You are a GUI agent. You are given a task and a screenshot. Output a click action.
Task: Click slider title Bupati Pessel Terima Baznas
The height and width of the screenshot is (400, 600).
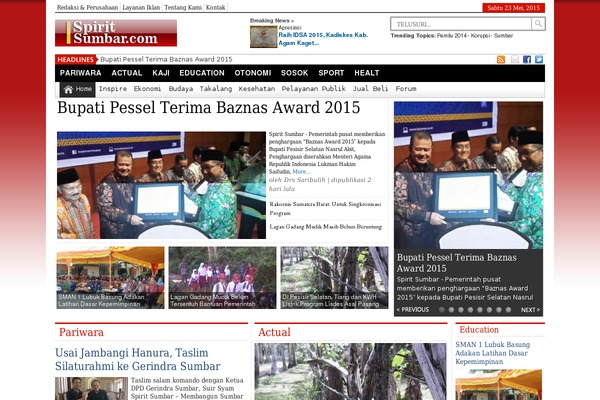click(x=457, y=263)
